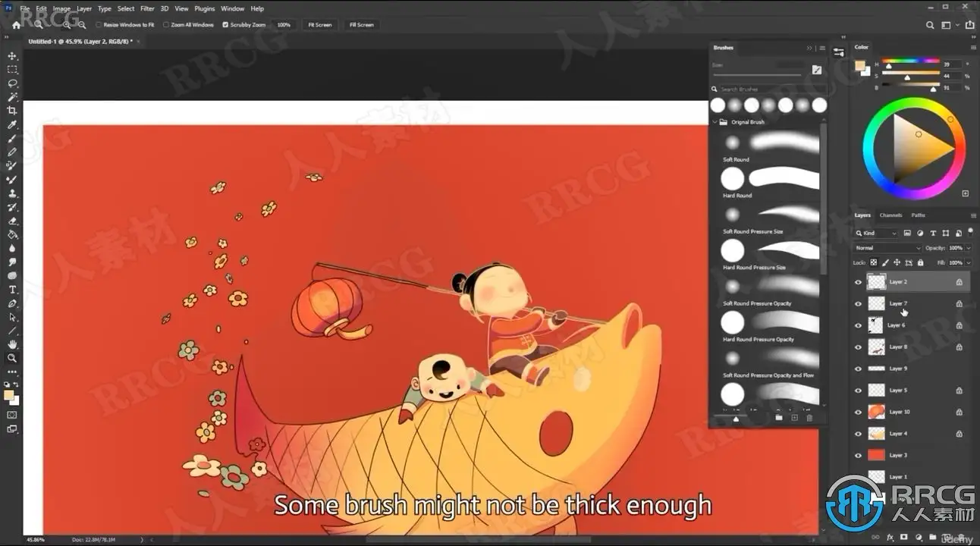Enable Resize Windows to Fit checkbox
Image resolution: width=980 pixels, height=546 pixels.
pyautogui.click(x=99, y=25)
